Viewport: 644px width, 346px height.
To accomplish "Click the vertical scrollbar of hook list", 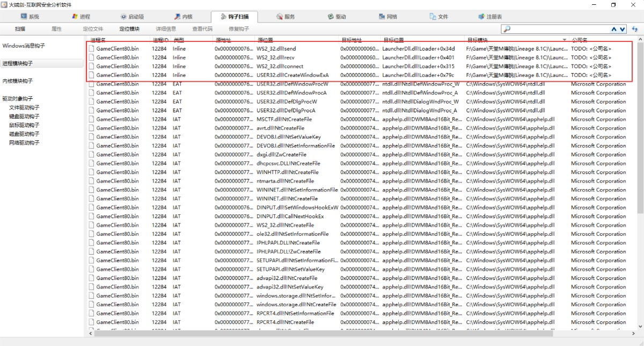I will point(639,161).
